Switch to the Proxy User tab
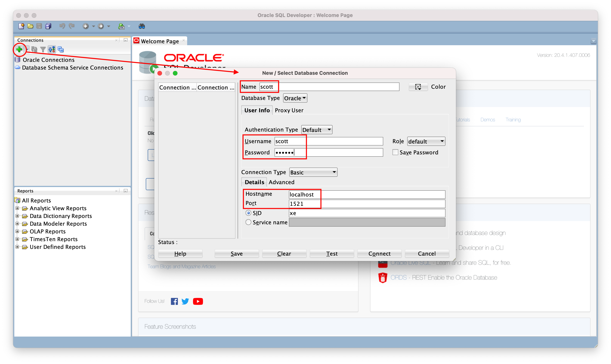The image size is (611, 364). (289, 110)
